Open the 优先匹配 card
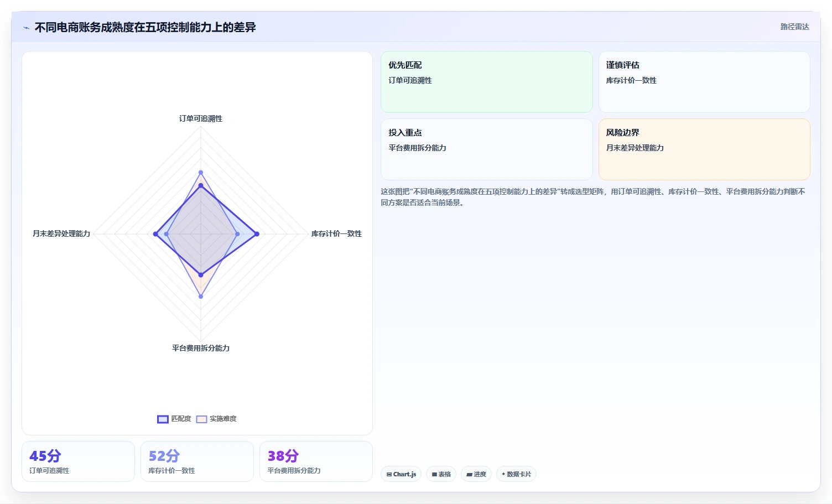Screen dimensions: 832x504 pos(486,82)
